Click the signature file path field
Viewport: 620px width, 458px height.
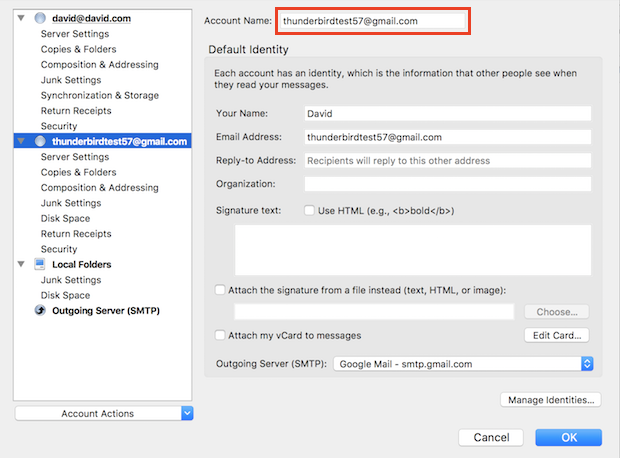pos(374,312)
